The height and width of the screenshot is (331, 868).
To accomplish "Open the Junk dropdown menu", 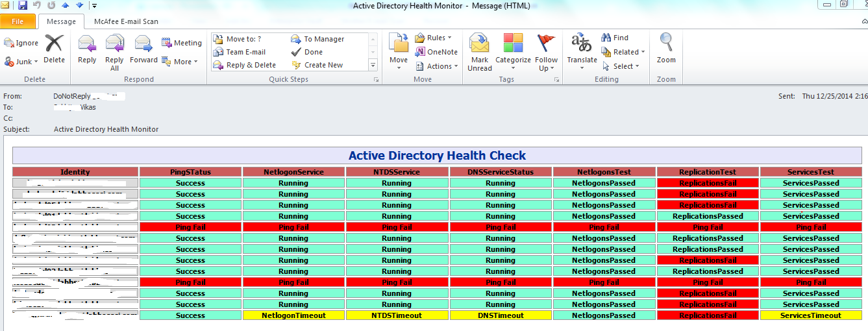I will coord(21,62).
